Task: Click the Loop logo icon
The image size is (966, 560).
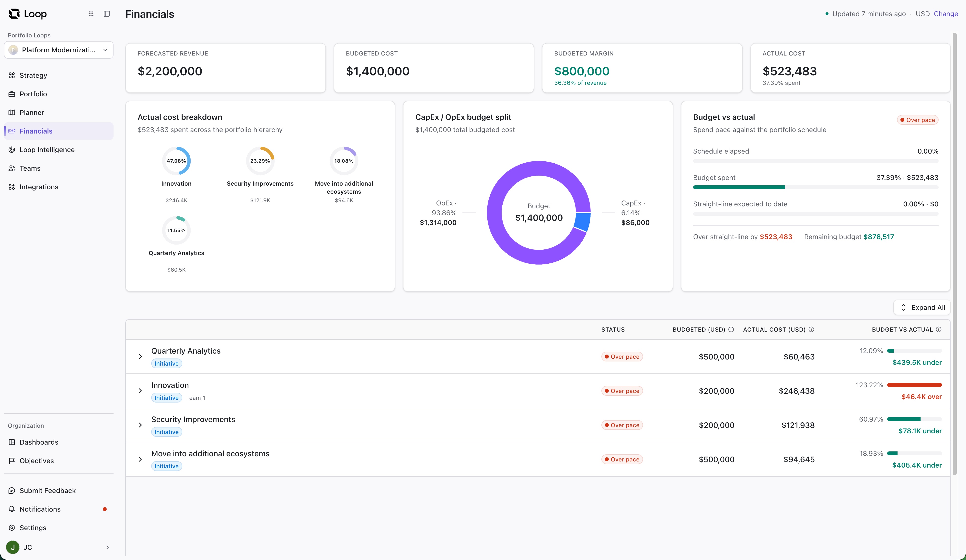Action: [x=14, y=14]
